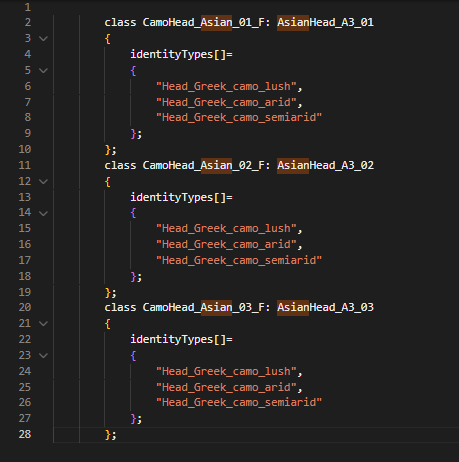Collapse the fold chevron on line 3
Image resolution: width=459 pixels, height=462 pixels.
click(x=43, y=39)
